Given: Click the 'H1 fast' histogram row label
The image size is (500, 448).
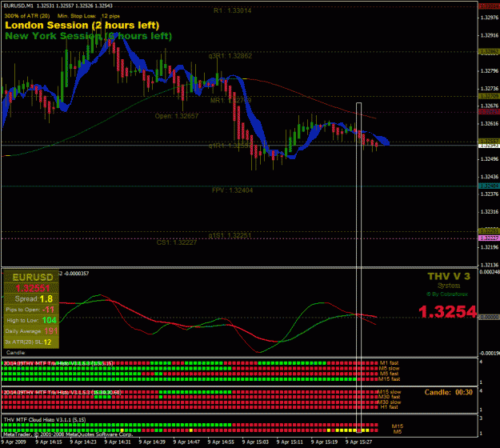Looking at the screenshot, I should tap(389, 407).
